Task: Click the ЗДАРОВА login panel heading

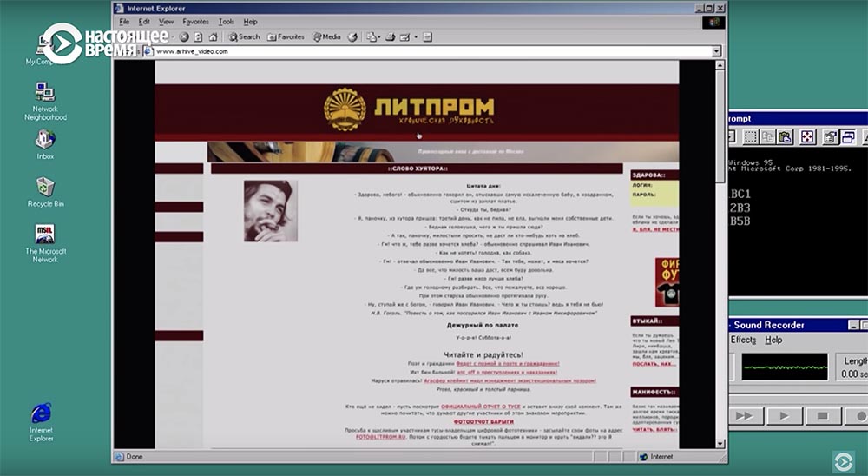Action: [654, 175]
